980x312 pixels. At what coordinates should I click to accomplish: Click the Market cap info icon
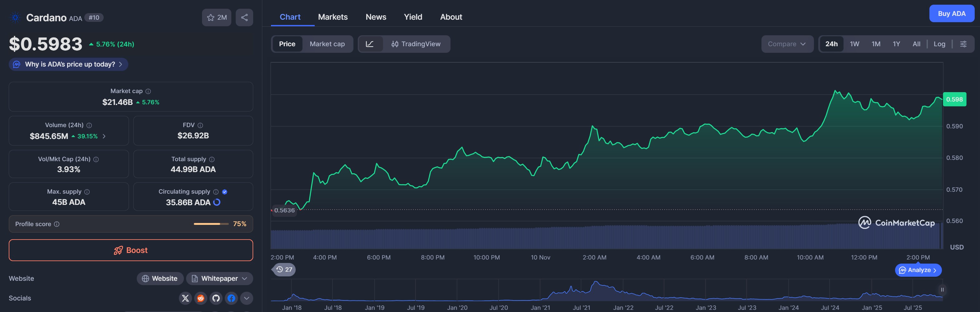pos(148,91)
